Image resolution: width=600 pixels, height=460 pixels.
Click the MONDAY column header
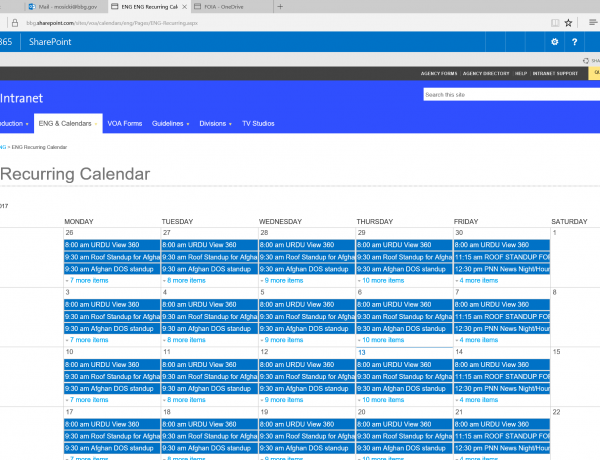pyautogui.click(x=79, y=222)
